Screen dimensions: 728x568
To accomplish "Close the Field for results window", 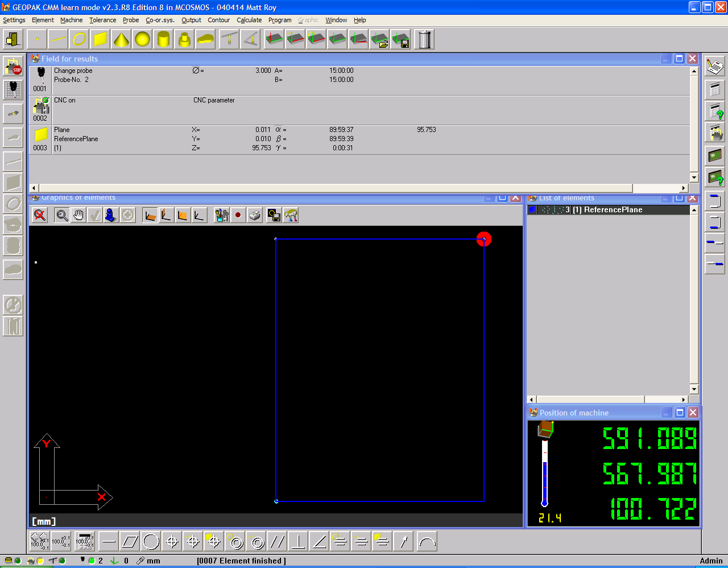I will pyautogui.click(x=692, y=59).
